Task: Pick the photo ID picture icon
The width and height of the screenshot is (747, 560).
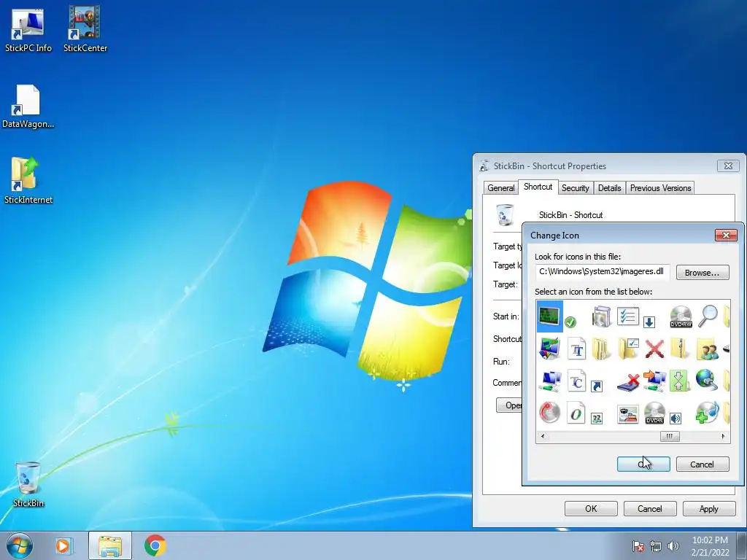Action: tap(628, 414)
